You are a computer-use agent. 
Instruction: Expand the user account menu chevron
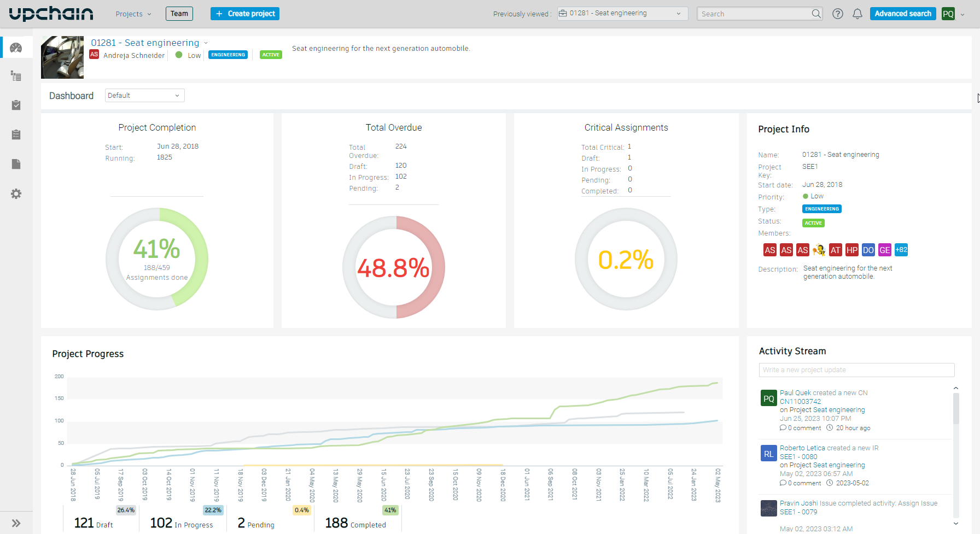pos(962,15)
